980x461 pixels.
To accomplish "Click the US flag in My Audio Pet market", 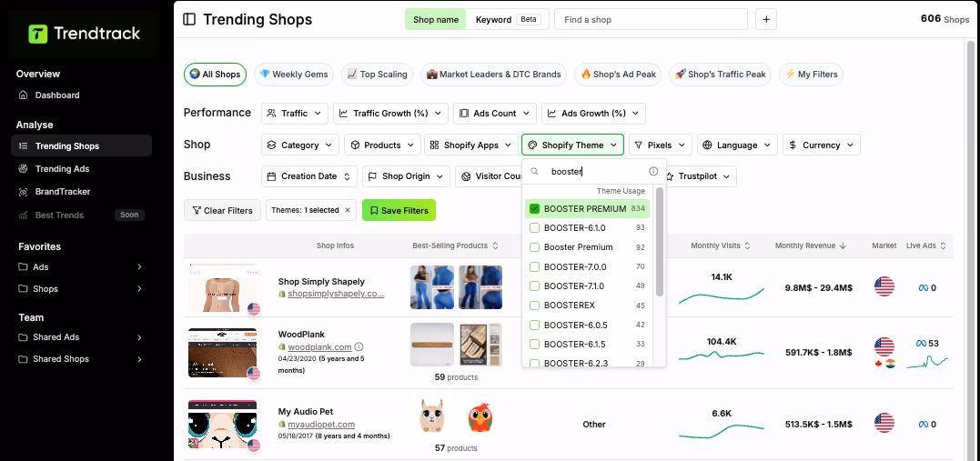I will (x=884, y=424).
